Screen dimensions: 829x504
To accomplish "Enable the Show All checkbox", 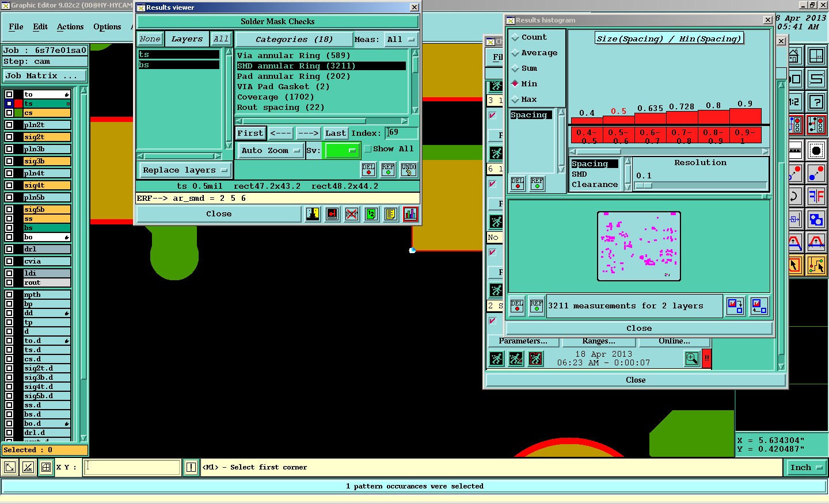I will [x=368, y=149].
